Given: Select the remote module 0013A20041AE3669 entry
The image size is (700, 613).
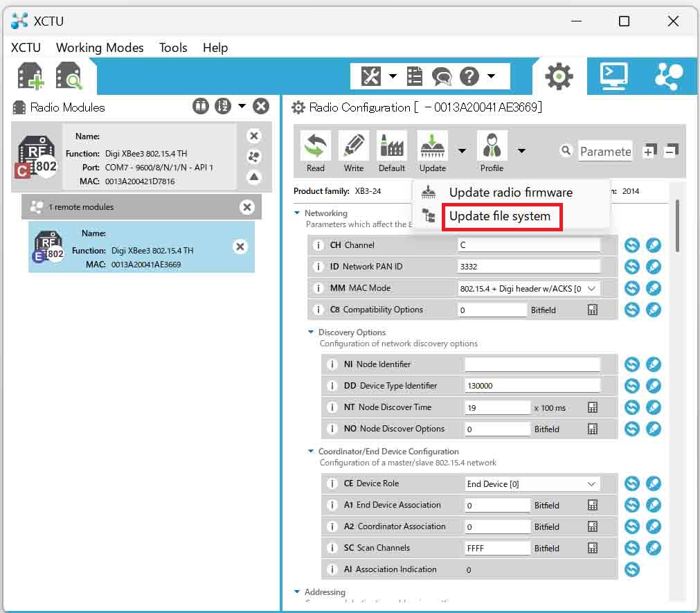Looking at the screenshot, I should 141,247.
